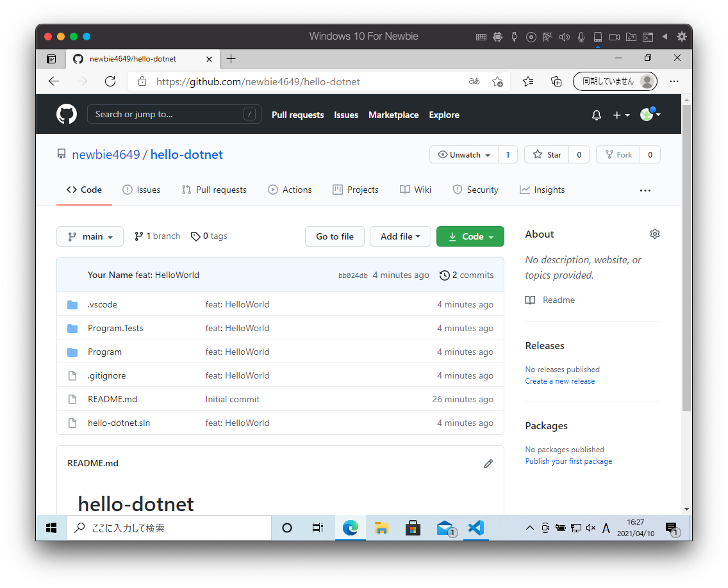View the 1 branch link

point(158,236)
